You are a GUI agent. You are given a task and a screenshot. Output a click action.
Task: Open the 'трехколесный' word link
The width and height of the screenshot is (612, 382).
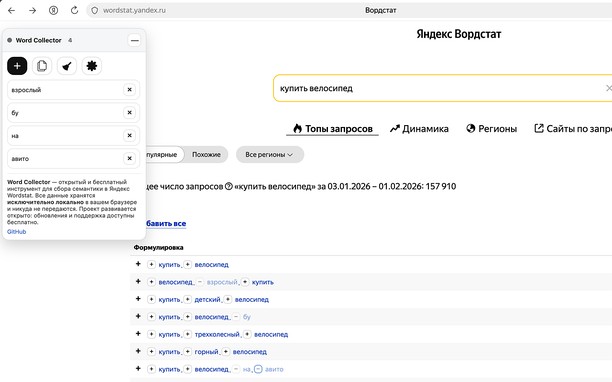point(217,334)
